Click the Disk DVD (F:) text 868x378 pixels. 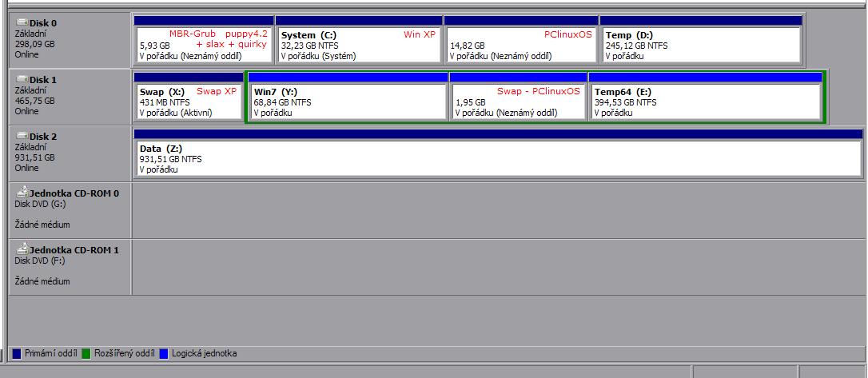40,260
